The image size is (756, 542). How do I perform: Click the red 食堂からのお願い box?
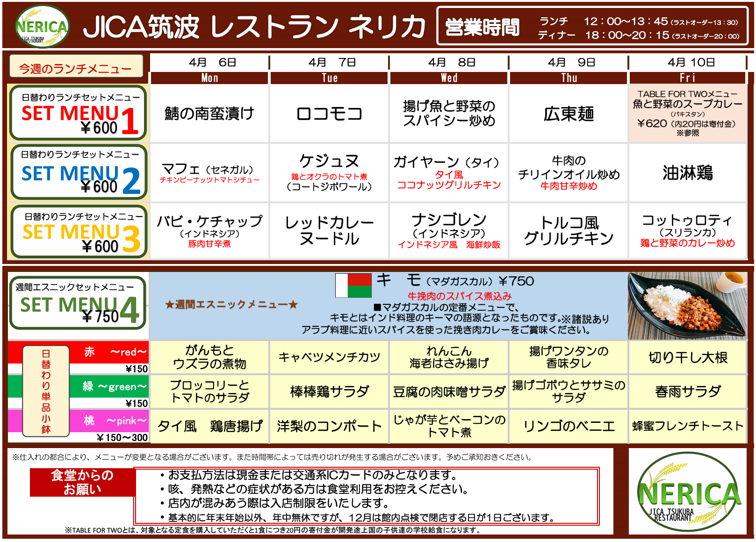click(x=82, y=482)
